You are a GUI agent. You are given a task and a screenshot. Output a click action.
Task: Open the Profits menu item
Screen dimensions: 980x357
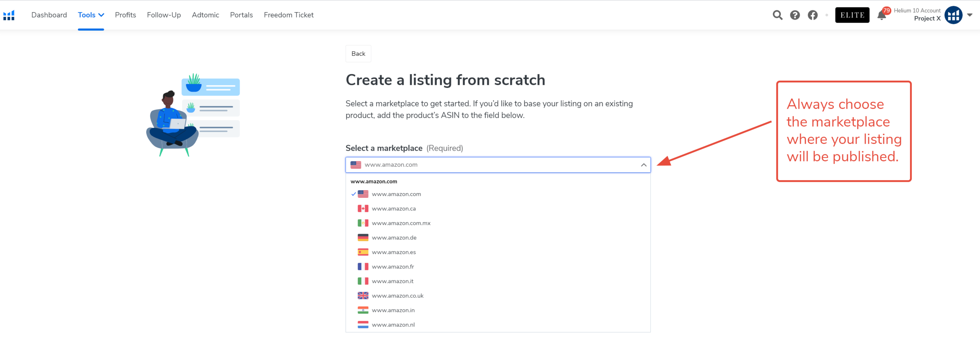click(x=125, y=15)
